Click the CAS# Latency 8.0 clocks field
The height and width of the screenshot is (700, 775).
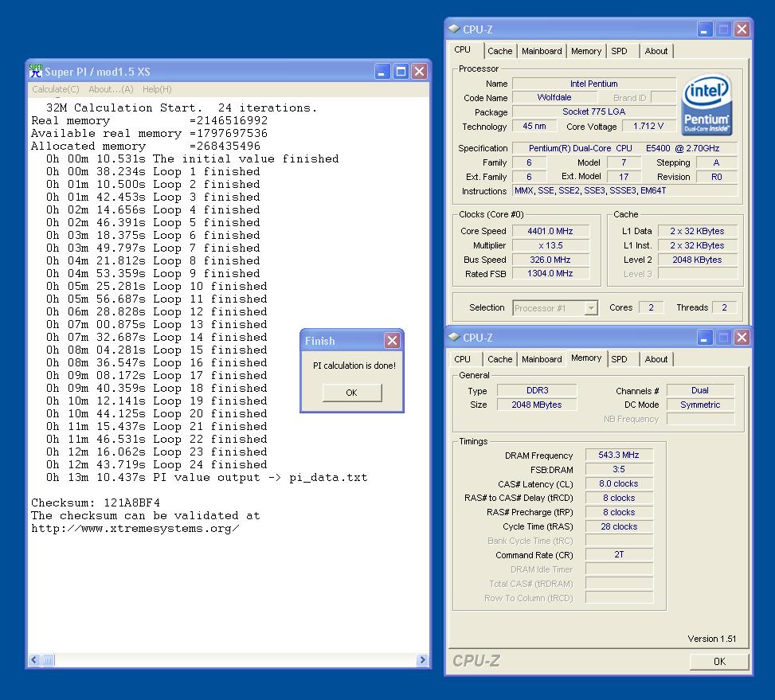click(x=619, y=483)
